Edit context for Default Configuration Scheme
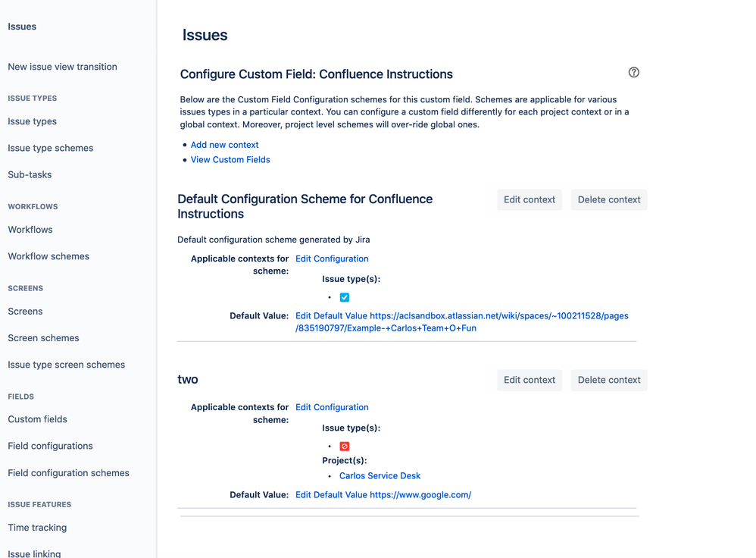 coord(530,200)
